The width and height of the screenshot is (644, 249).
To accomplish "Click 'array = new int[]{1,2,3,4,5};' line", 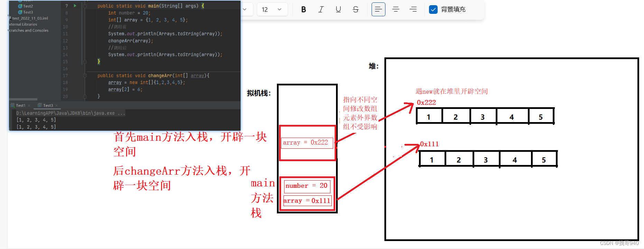I will pyautogui.click(x=147, y=82).
